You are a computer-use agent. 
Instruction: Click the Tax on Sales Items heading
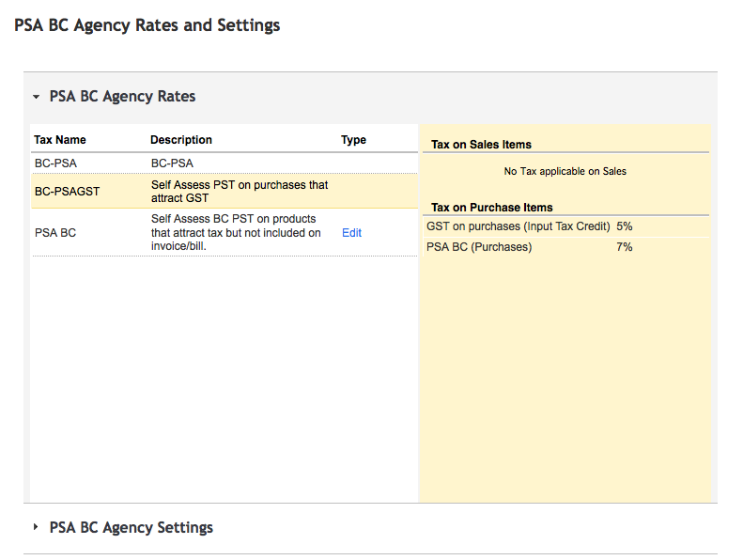[481, 145]
